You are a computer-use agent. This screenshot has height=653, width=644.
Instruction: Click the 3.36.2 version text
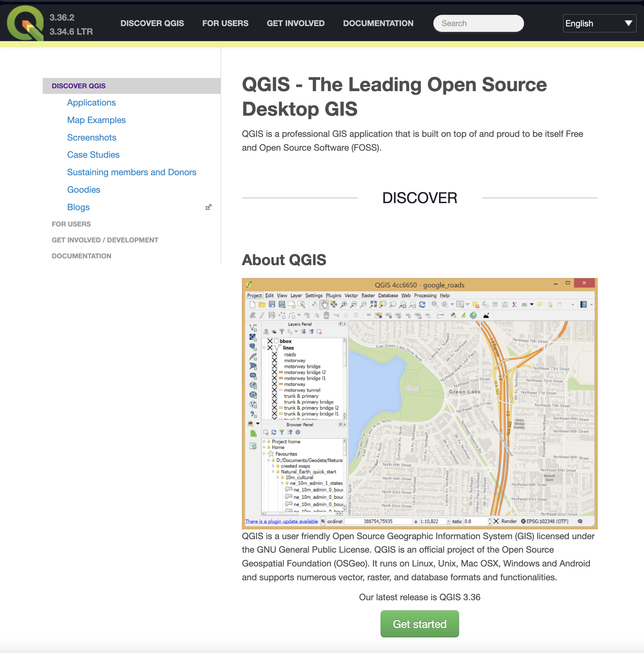coord(62,17)
